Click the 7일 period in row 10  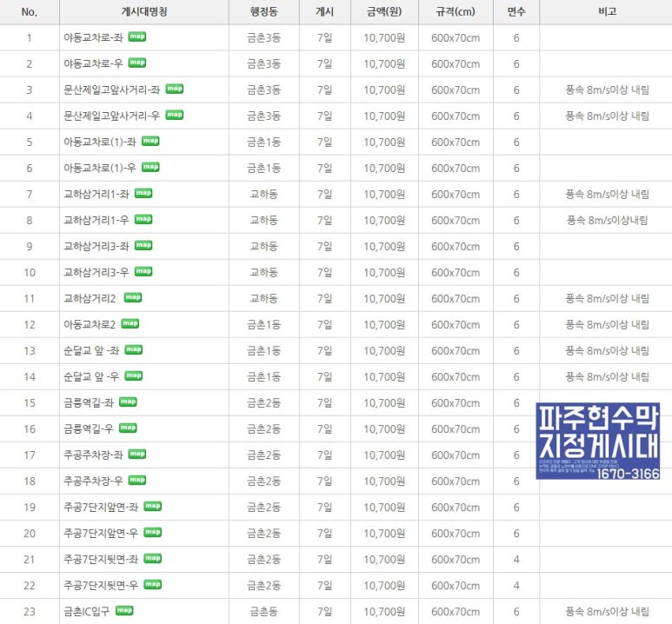[x=325, y=273]
